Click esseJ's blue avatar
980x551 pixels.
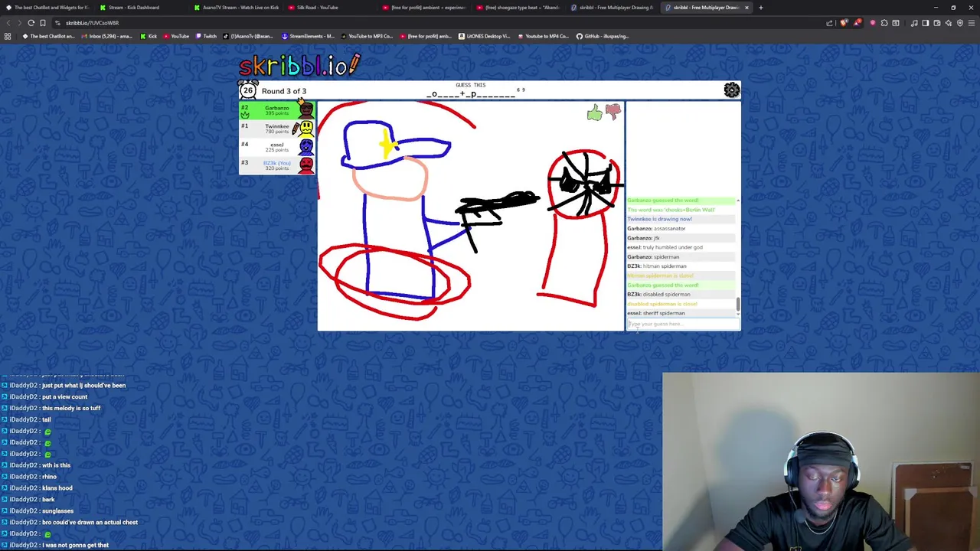[306, 146]
